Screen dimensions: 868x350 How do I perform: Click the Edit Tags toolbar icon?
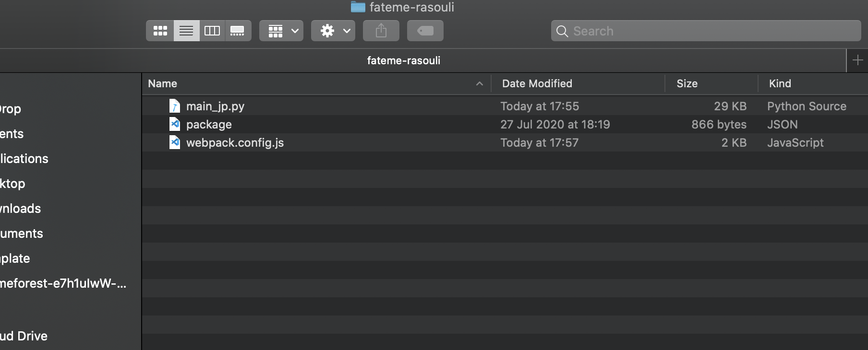pyautogui.click(x=425, y=31)
